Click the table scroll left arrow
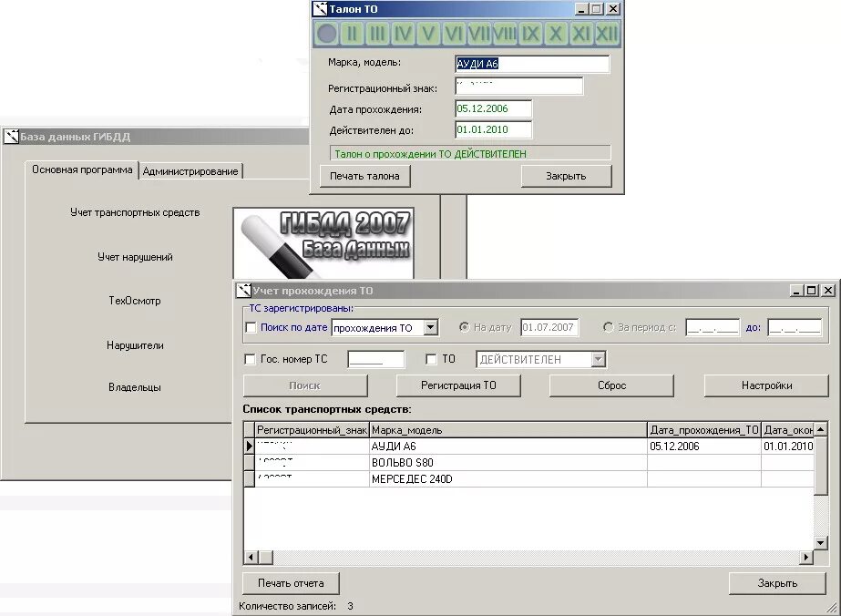841x616 pixels. point(251,558)
